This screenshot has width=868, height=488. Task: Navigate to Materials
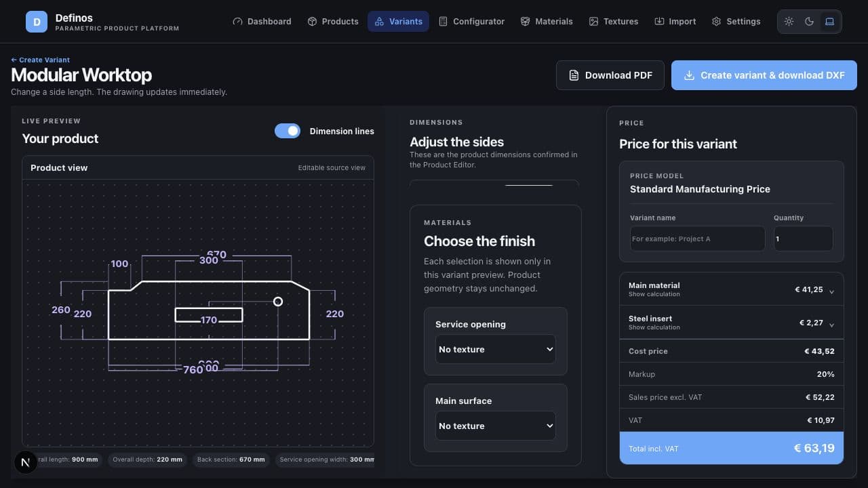click(x=547, y=21)
